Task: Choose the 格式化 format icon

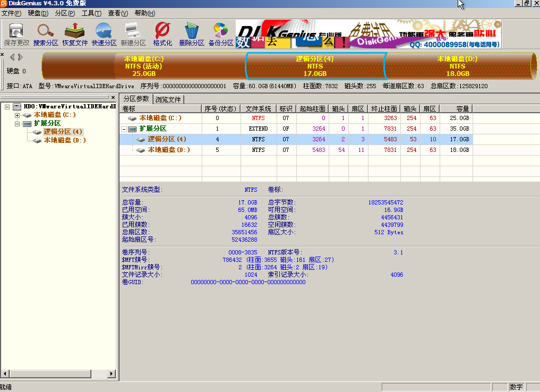Action: [x=162, y=34]
